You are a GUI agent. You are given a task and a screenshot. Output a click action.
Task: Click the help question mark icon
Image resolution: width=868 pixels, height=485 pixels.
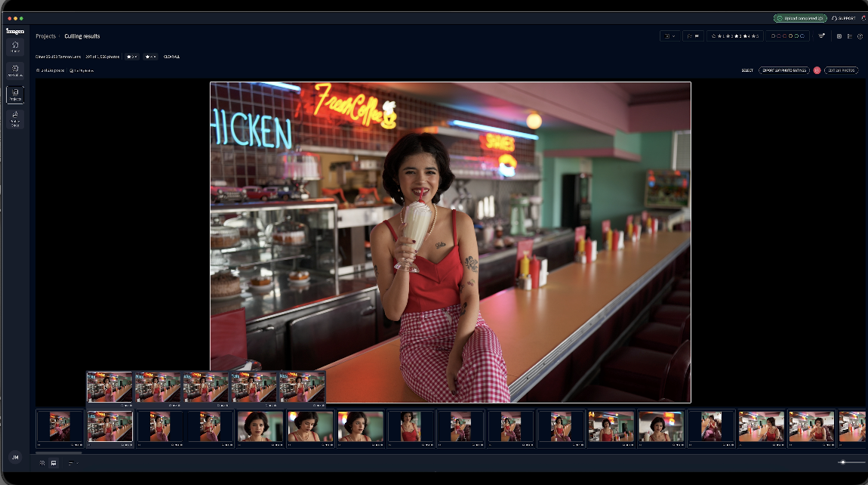tap(860, 36)
